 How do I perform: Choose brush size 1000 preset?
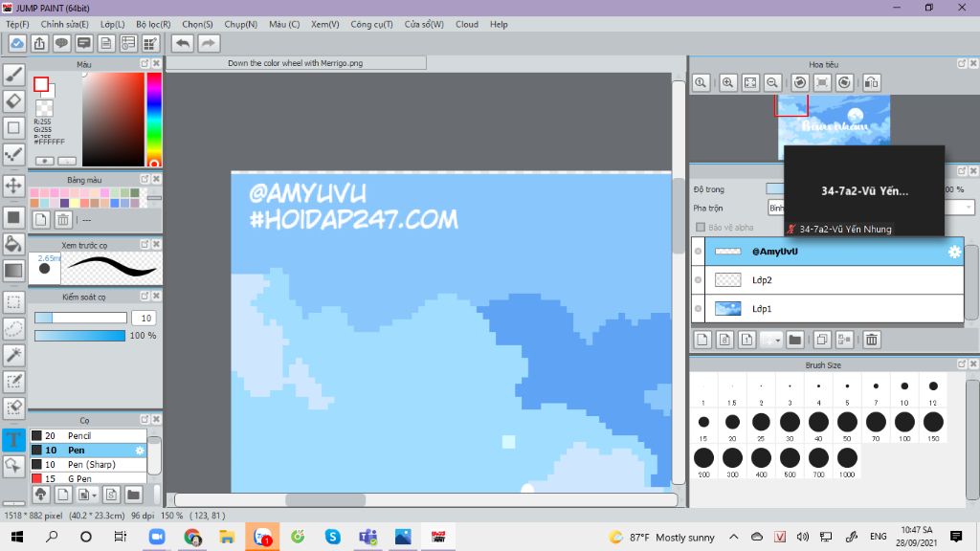pyautogui.click(x=847, y=462)
